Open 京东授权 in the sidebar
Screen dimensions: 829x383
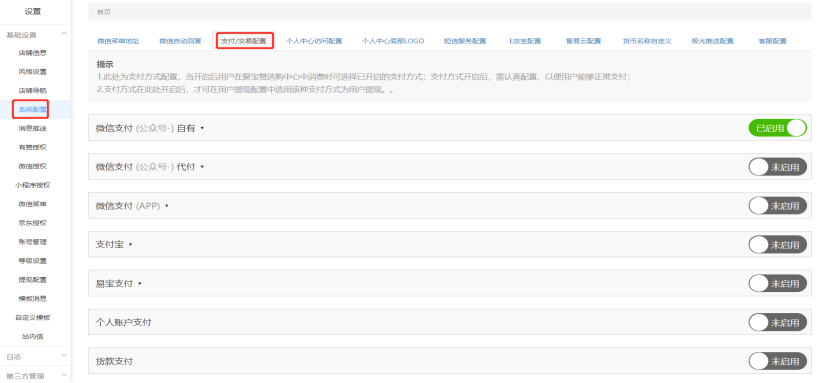click(x=33, y=223)
